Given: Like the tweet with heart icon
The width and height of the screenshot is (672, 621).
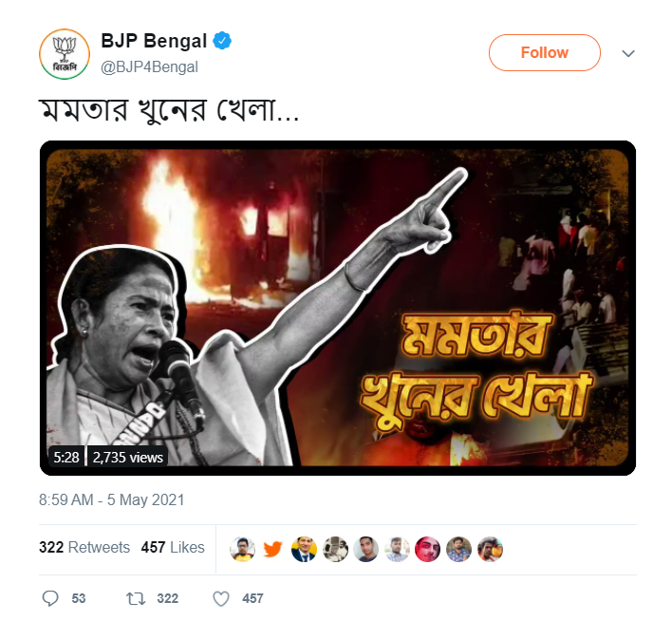Looking at the screenshot, I should (221, 598).
